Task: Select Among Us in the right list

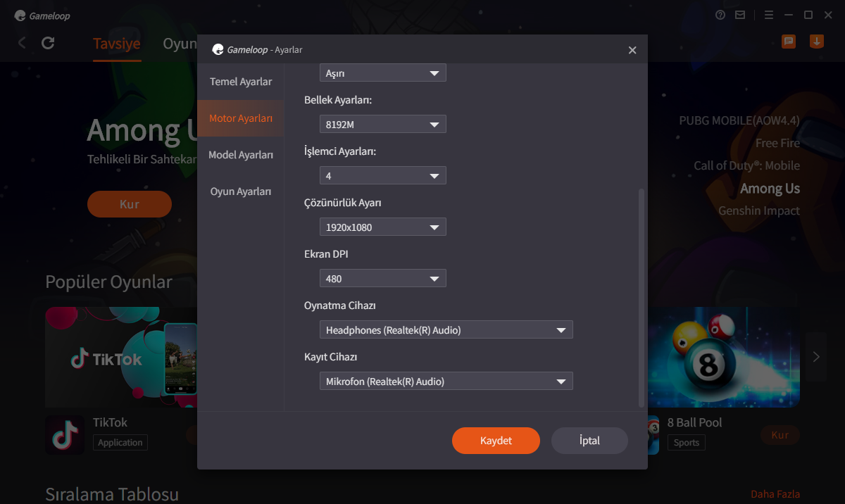Action: click(x=770, y=188)
